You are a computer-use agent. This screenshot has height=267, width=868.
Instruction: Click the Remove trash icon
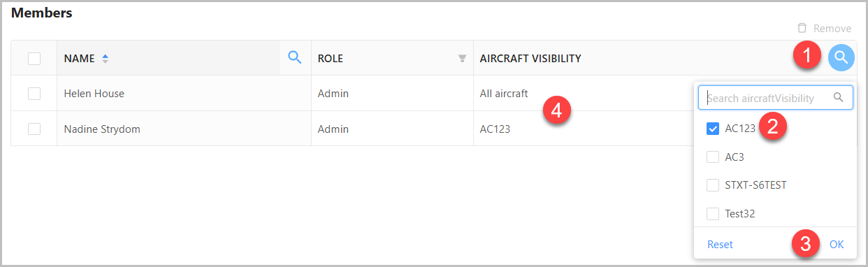[802, 29]
